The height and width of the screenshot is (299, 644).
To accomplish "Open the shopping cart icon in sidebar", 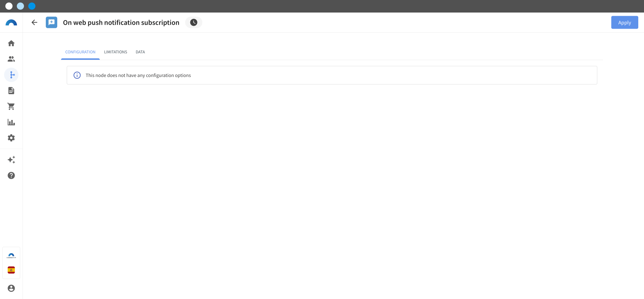I will [x=11, y=106].
